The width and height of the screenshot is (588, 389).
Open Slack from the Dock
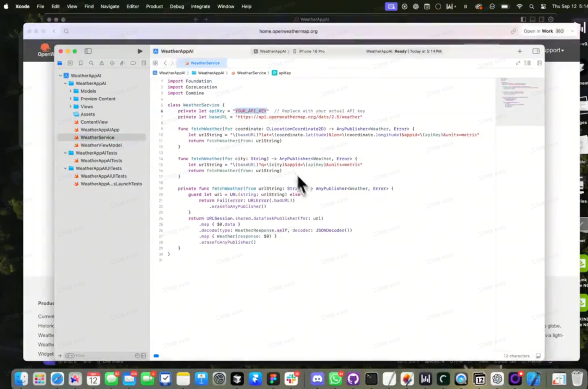[x=292, y=379]
